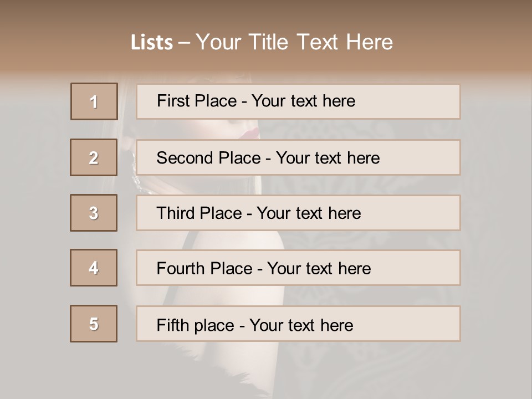
Task: Click "Your text here" in Third Place row
Action: (309, 213)
